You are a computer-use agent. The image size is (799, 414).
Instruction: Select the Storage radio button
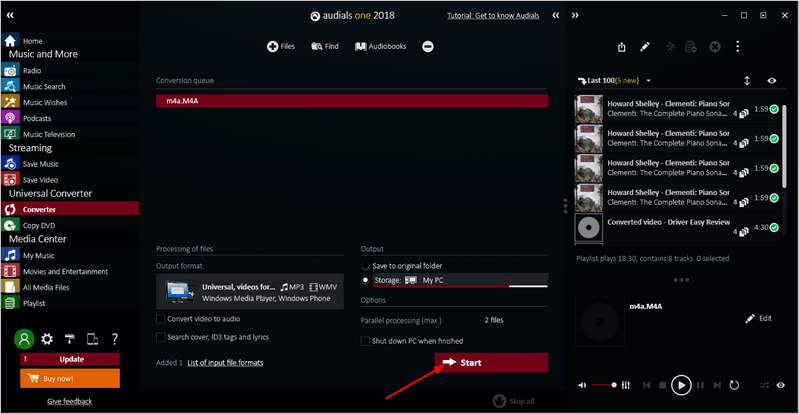365,280
